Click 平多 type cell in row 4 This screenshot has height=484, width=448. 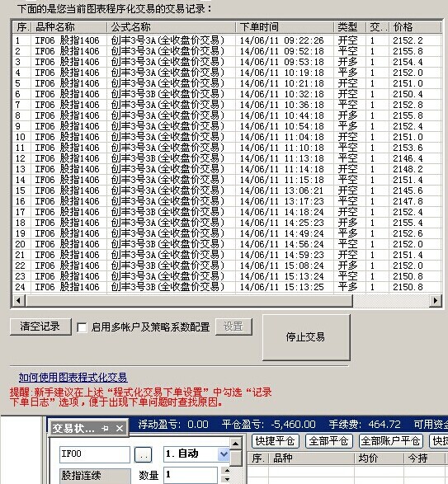pos(347,73)
